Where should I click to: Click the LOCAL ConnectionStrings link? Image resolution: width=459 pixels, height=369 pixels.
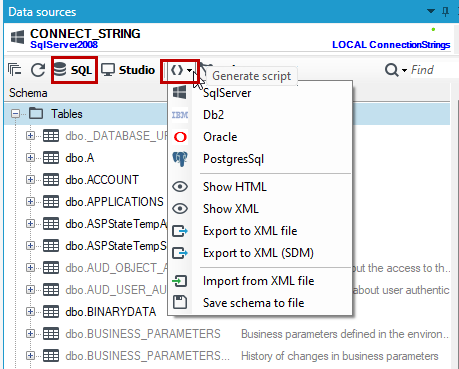point(391,45)
